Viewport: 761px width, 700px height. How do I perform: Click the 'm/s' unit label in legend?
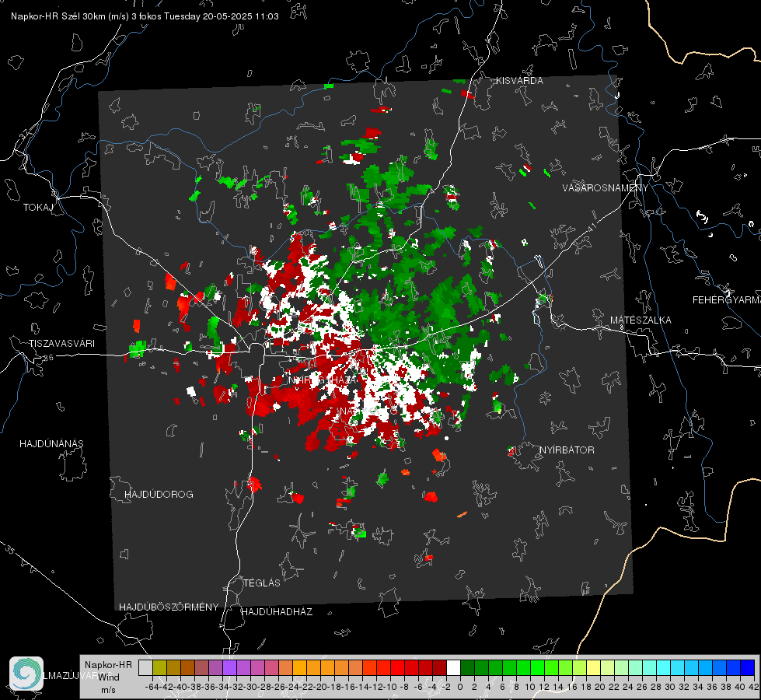[108, 690]
